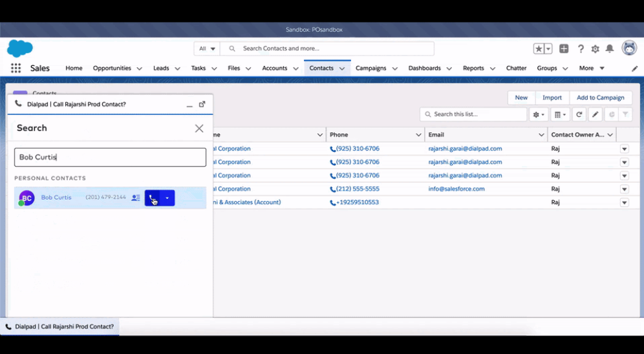Viewport: 644px width, 354px height.
Task: Open the Email column menu chevron
Action: [x=541, y=135]
